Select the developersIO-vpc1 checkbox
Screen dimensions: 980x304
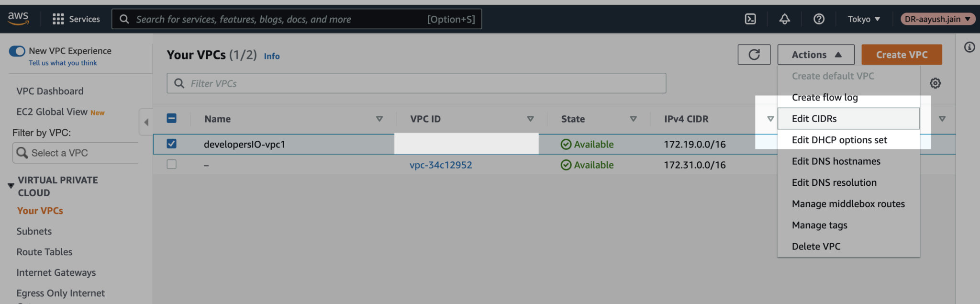pos(171,143)
